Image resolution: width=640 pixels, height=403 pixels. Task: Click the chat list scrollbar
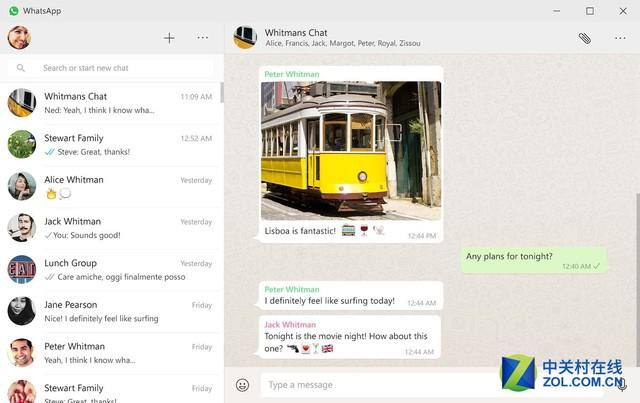(222, 93)
